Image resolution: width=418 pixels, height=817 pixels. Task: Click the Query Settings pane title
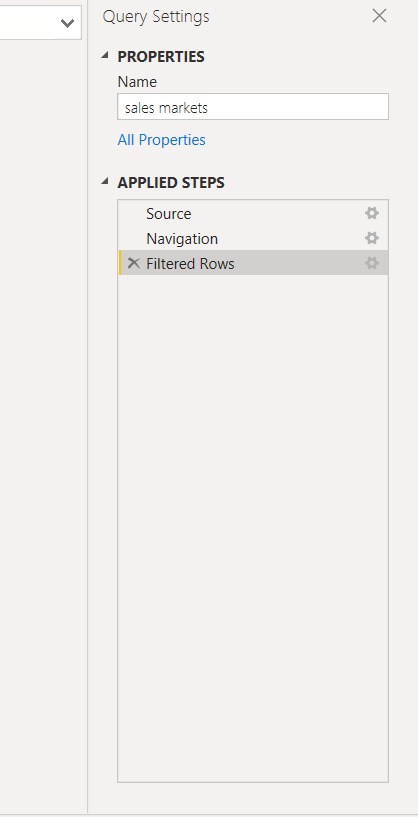click(x=156, y=17)
